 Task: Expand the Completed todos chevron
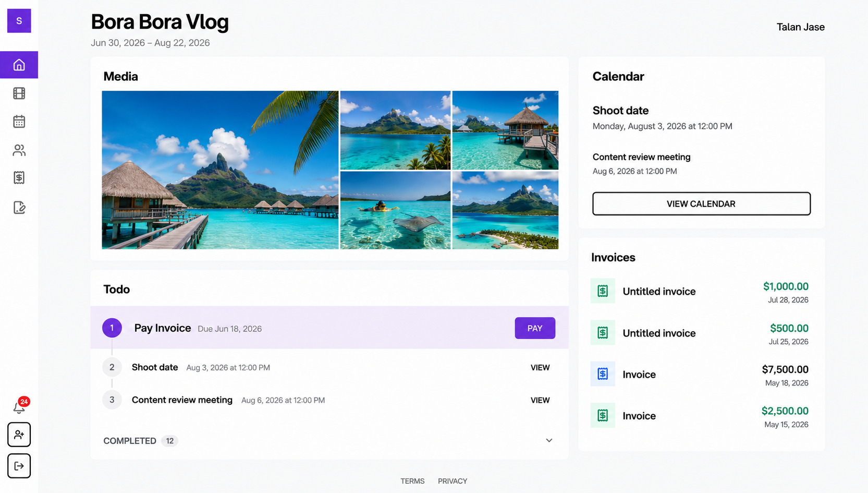549,440
